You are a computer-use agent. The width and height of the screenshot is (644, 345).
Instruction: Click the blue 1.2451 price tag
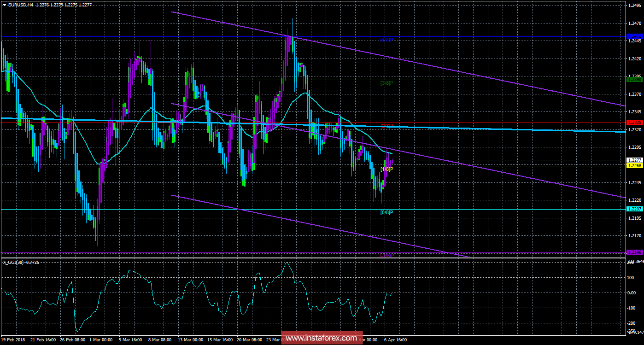tap(634, 36)
